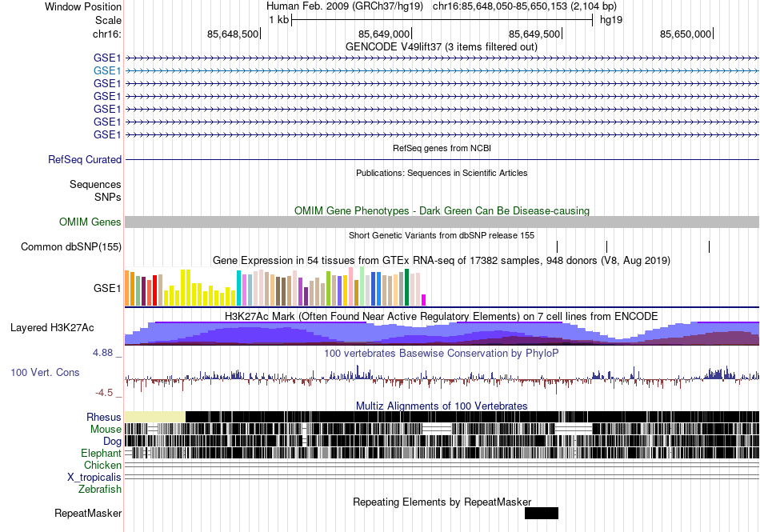Click the Common dbSNP(155) track label

[71, 246]
